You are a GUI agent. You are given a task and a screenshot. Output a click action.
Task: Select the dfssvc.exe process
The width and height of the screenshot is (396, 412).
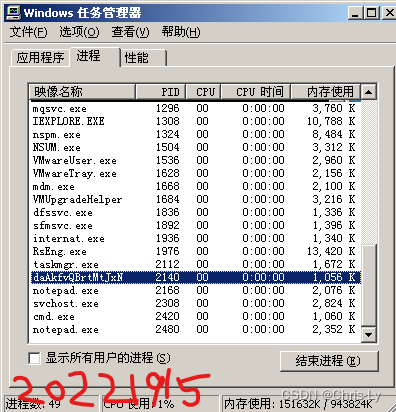[x=196, y=212]
